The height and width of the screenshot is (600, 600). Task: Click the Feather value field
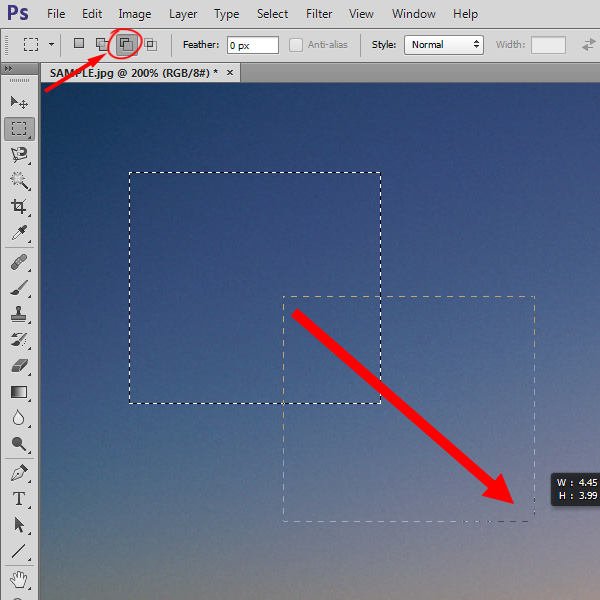click(253, 45)
